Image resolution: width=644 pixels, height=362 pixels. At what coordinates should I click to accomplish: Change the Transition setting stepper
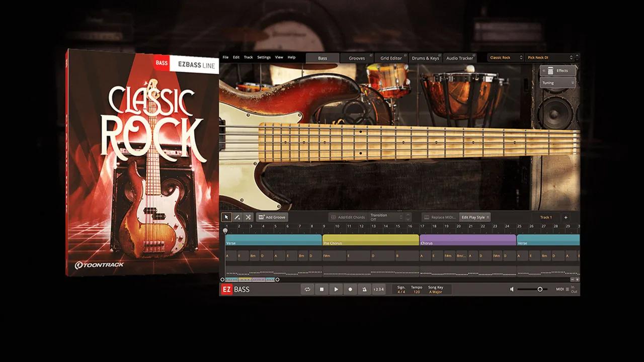(x=401, y=217)
